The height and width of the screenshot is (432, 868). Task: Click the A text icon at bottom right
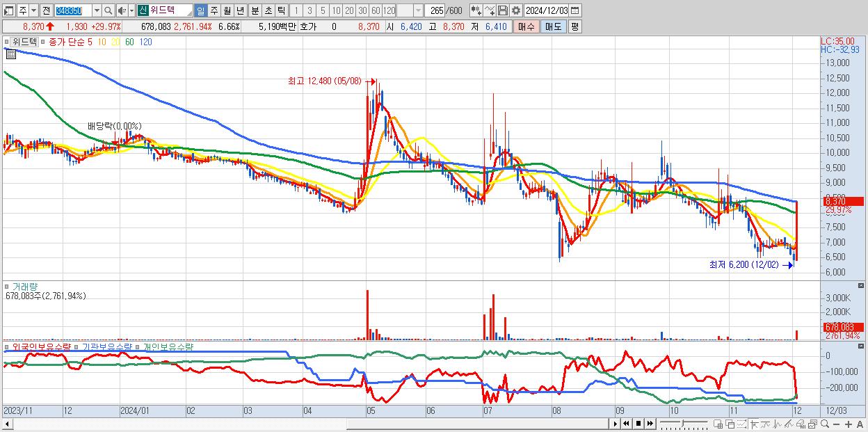pos(860,424)
